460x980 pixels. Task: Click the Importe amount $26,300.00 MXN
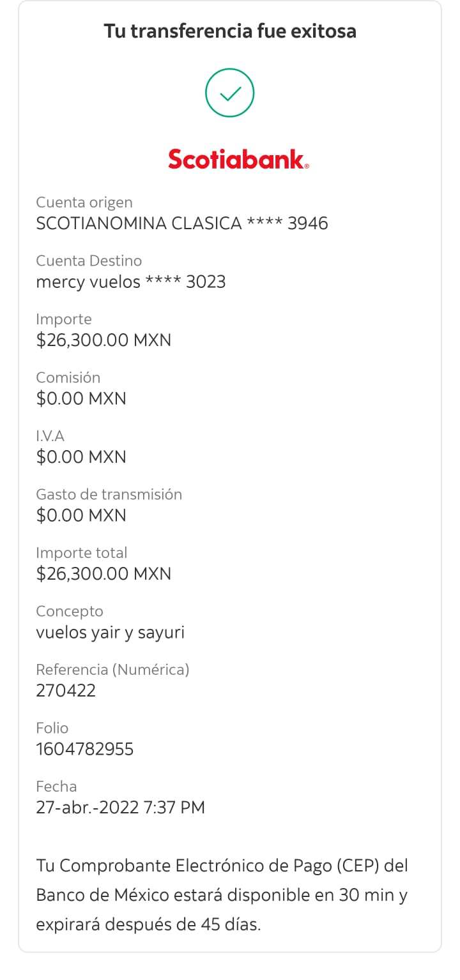click(x=103, y=340)
